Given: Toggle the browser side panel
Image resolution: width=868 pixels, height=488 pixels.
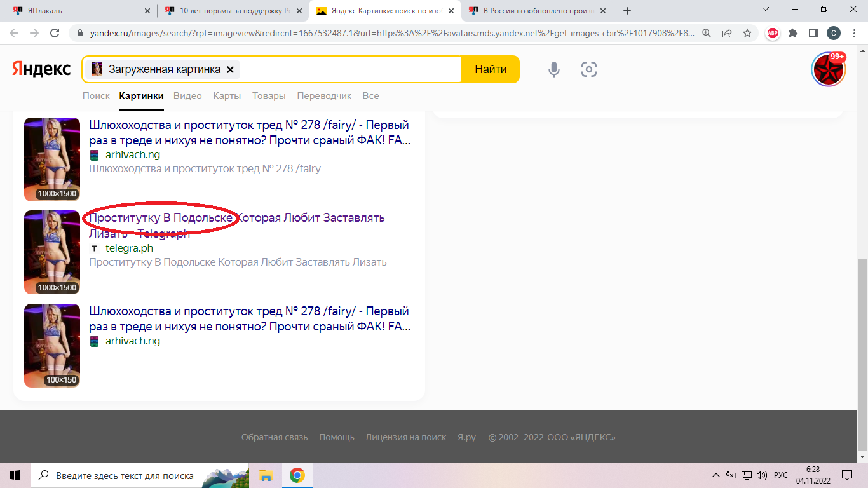Looking at the screenshot, I should 813,34.
